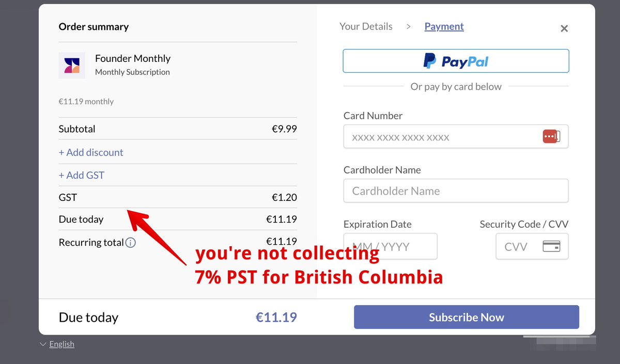Go back to the Your Details step
Viewport: 620px width, 364px height.
(x=366, y=26)
